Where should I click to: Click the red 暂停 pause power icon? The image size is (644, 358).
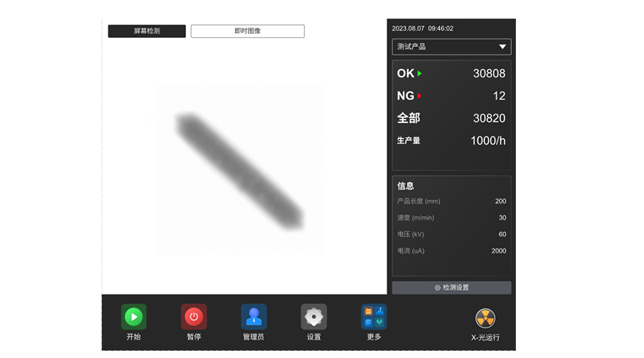[x=194, y=316]
